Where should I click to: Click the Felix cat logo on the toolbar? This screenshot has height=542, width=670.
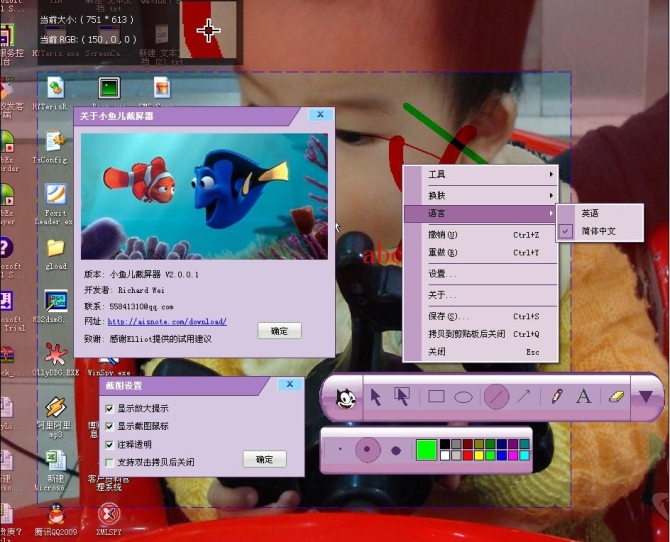click(346, 400)
